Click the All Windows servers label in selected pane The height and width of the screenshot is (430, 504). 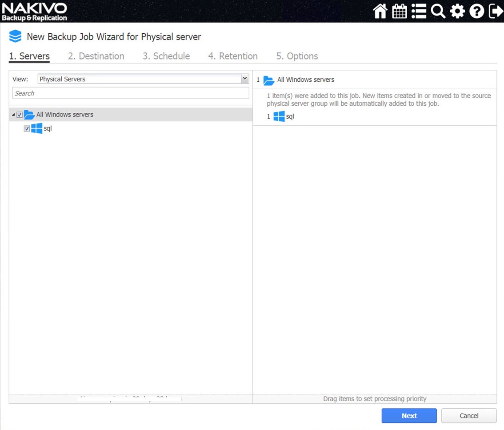click(306, 80)
